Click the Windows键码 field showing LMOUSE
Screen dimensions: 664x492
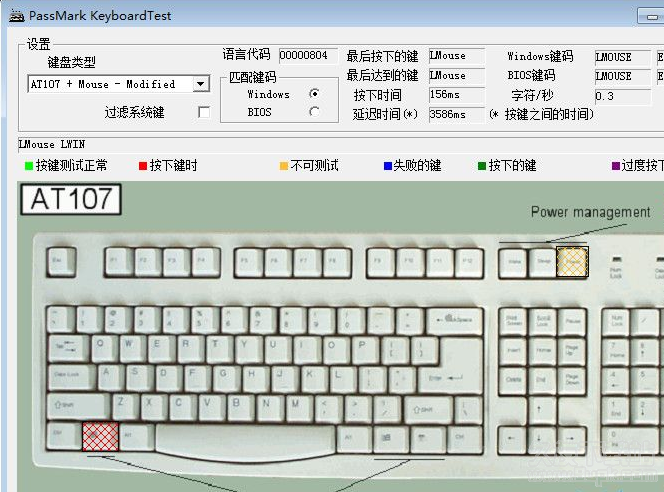pyautogui.click(x=622, y=57)
